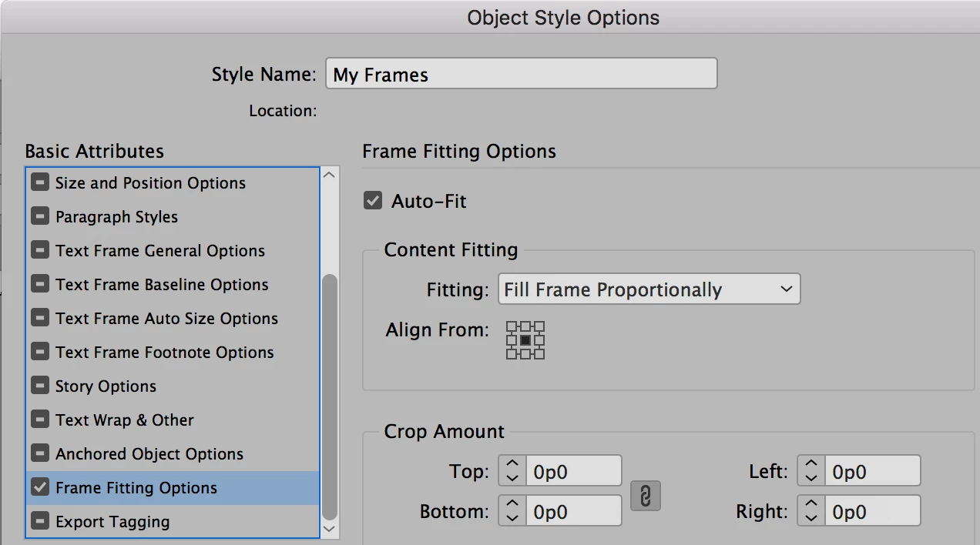Select Text Frame General Options category

[x=160, y=251]
